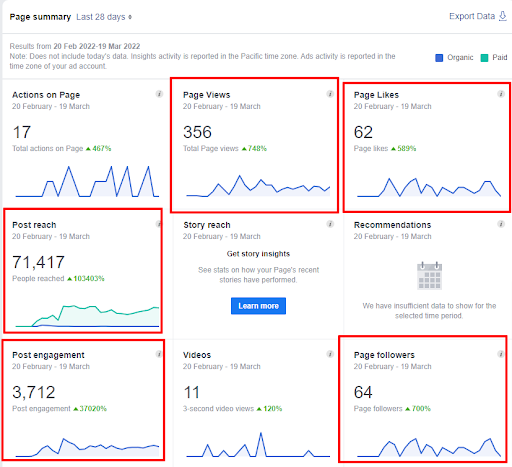Click the 103403% people reached increase
Screen dimensions: 512x467
86,278
